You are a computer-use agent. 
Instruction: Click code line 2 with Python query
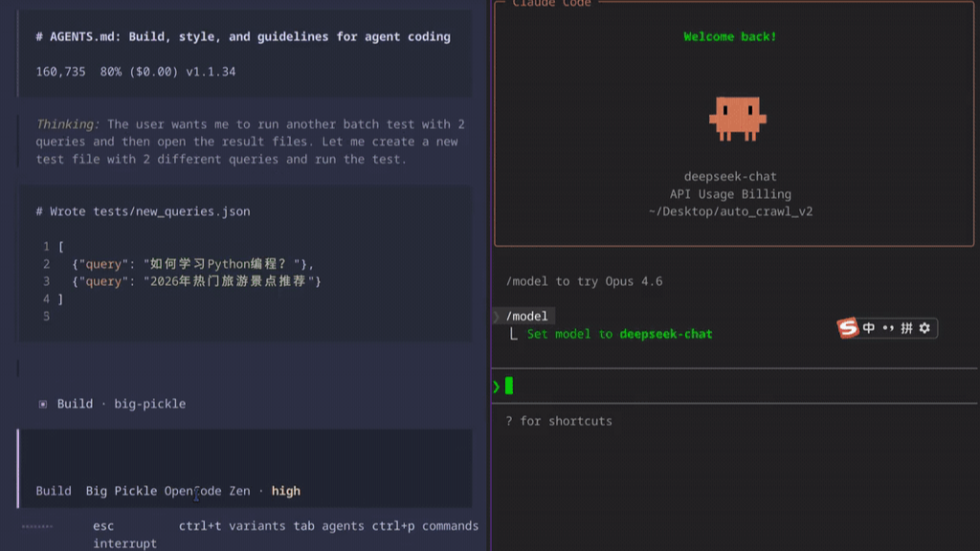click(x=192, y=264)
